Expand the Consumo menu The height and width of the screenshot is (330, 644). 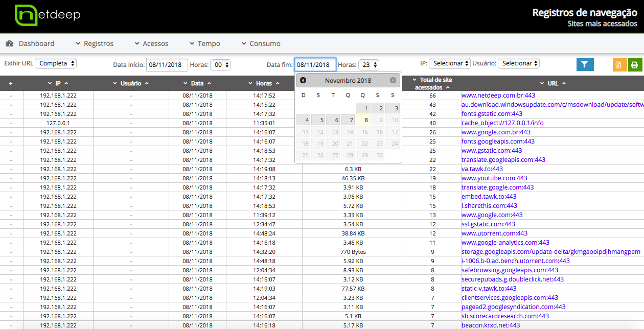pos(261,43)
